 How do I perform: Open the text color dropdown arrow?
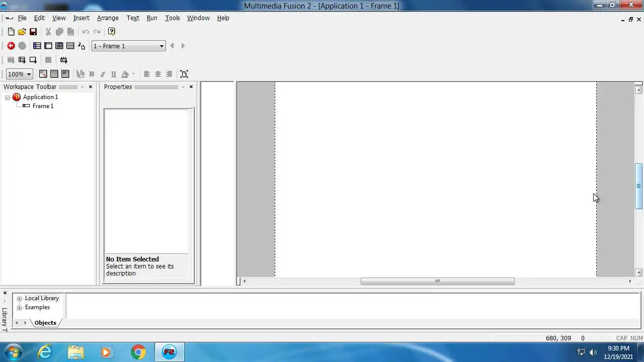[133, 74]
